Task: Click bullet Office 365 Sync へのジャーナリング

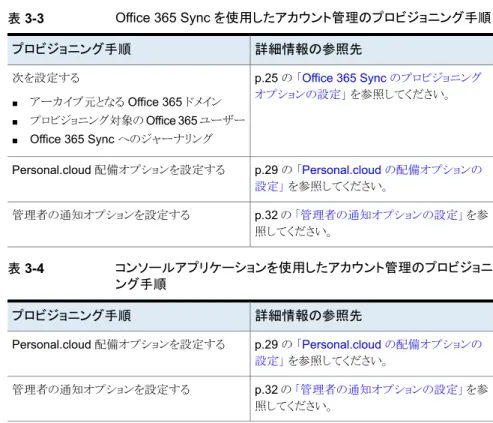Action: (x=121, y=139)
